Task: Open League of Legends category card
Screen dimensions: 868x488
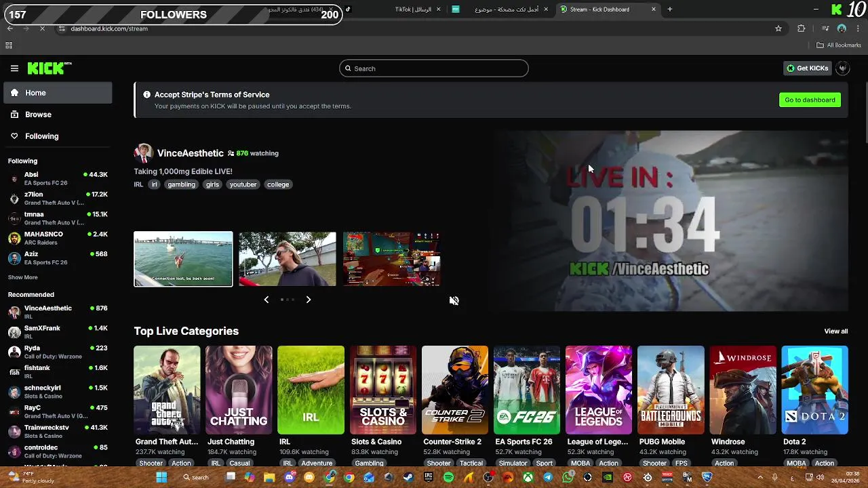Action: (x=599, y=390)
